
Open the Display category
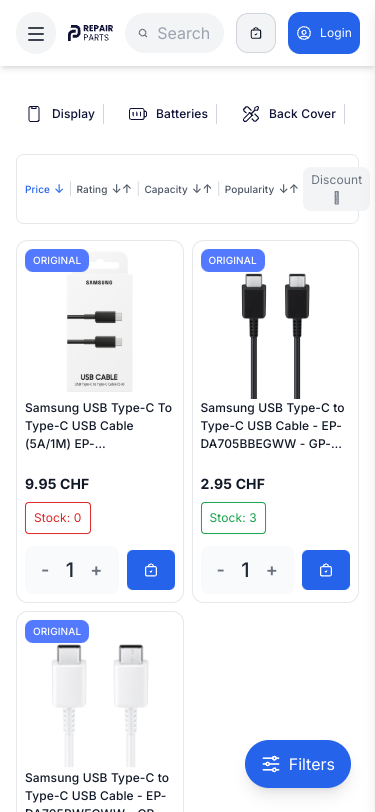(x=61, y=114)
